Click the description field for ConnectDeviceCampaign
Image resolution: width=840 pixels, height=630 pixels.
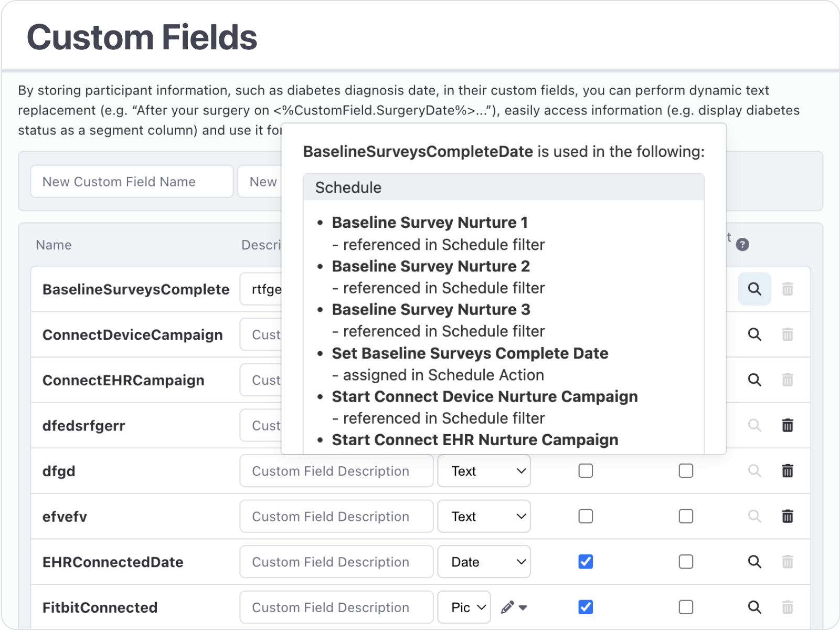tap(261, 334)
